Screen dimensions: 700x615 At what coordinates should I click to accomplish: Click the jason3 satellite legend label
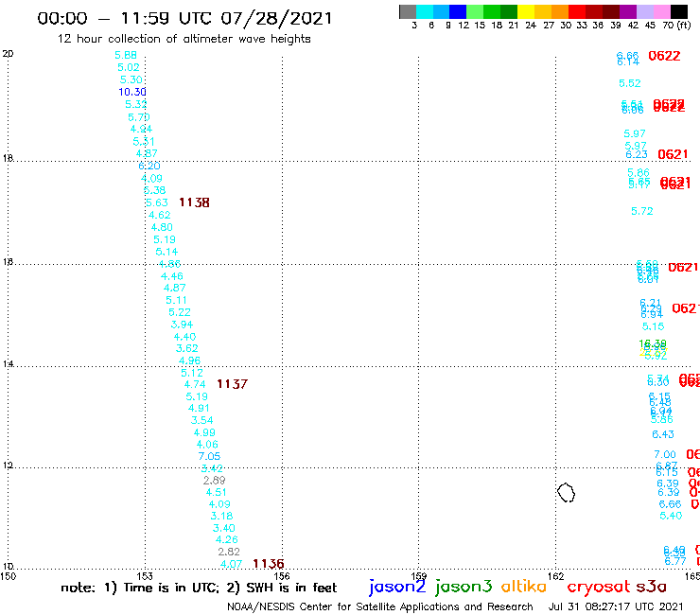click(464, 587)
